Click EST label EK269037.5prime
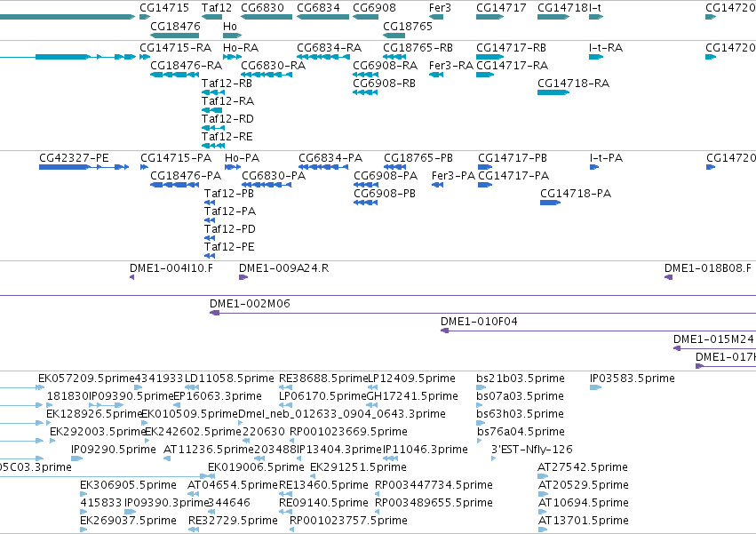756x534 pixels. point(128,521)
